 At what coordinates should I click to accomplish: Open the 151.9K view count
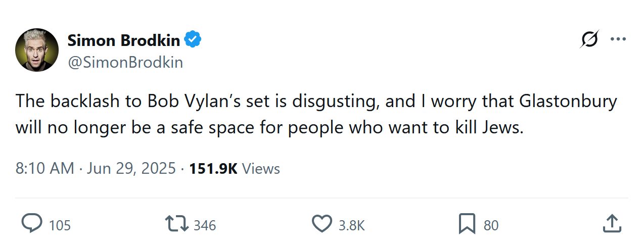pos(213,168)
